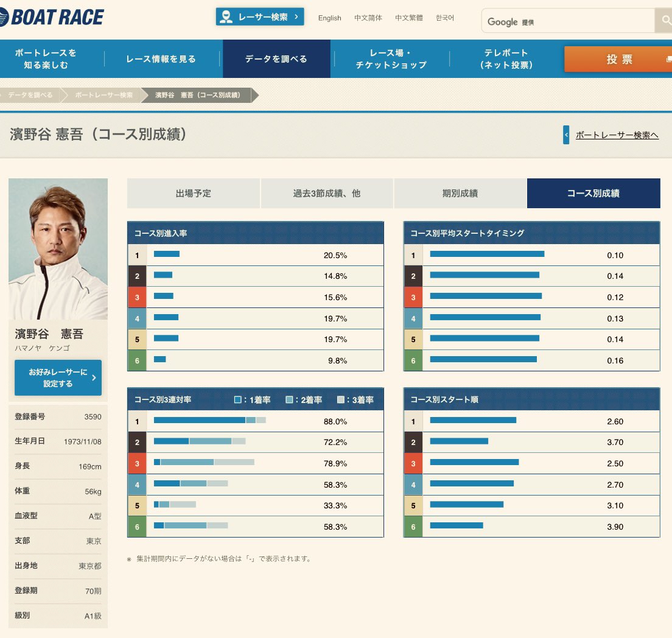The image size is (672, 638).
Task: Click the 2着率 legend square
Action: tap(289, 399)
